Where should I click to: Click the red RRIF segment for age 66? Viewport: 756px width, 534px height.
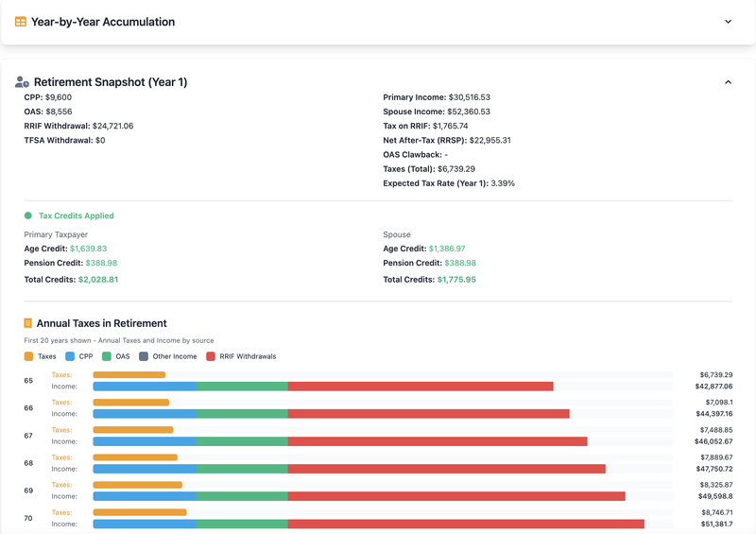coord(428,414)
